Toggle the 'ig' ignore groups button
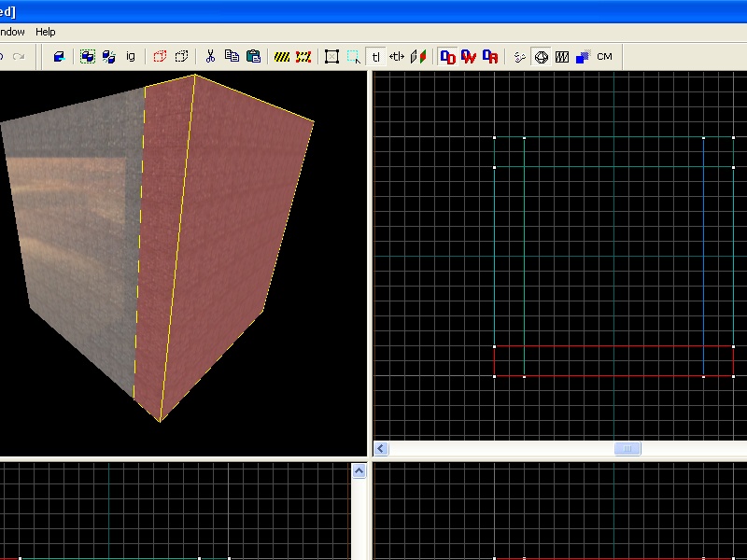This screenshot has height=560, width=747. (131, 57)
